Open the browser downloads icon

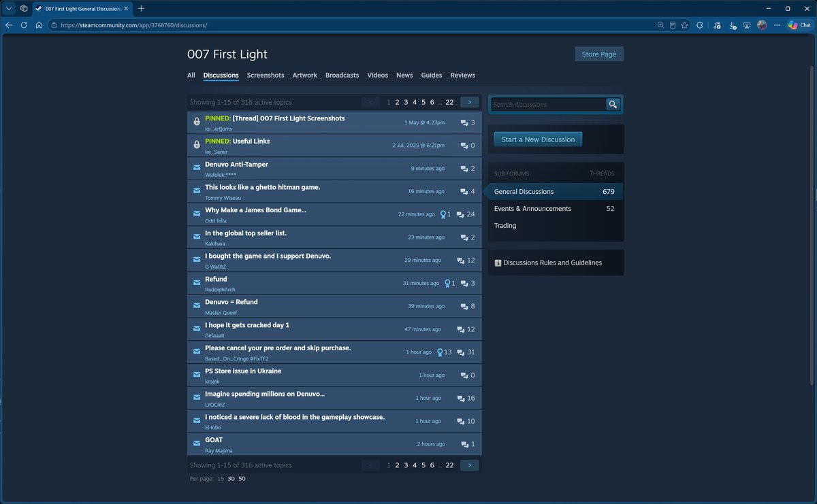click(733, 25)
